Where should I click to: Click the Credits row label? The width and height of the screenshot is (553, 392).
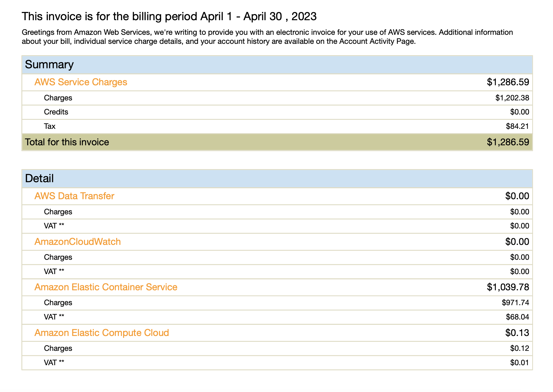pos(56,112)
